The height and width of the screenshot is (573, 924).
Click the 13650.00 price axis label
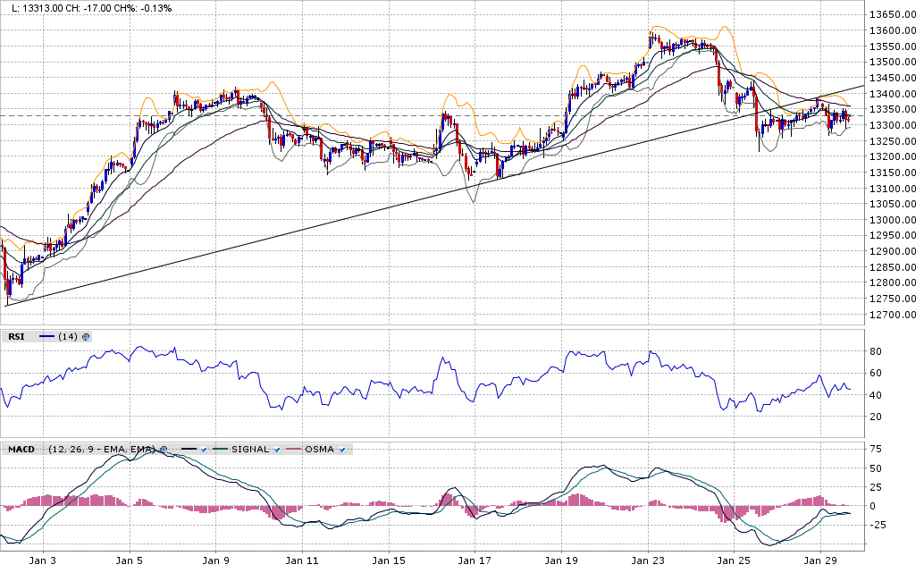pyautogui.click(x=892, y=15)
